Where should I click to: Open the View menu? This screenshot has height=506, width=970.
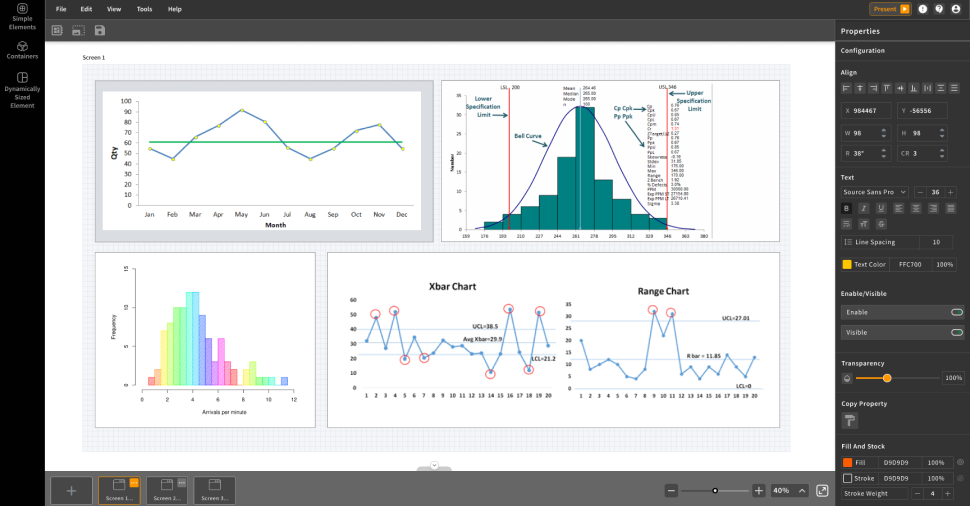point(114,9)
